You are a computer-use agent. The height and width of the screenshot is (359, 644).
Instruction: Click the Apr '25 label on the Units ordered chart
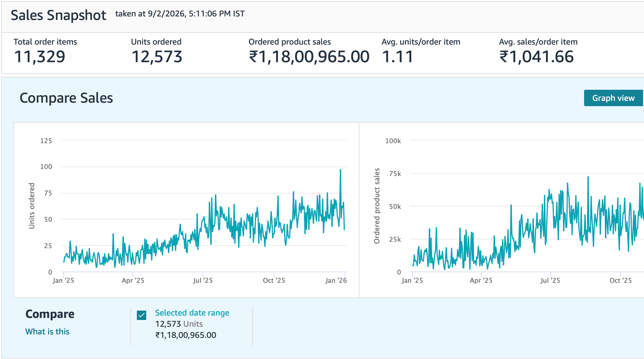tap(133, 280)
